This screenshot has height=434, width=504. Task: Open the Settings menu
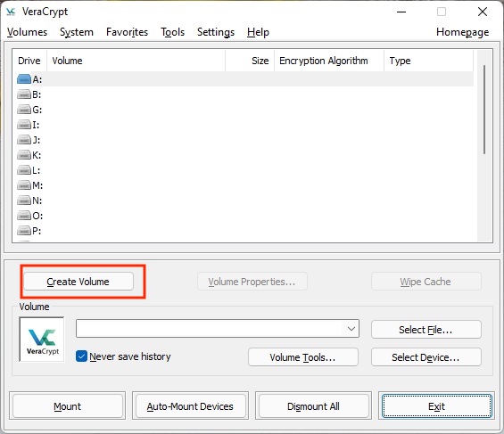point(216,32)
